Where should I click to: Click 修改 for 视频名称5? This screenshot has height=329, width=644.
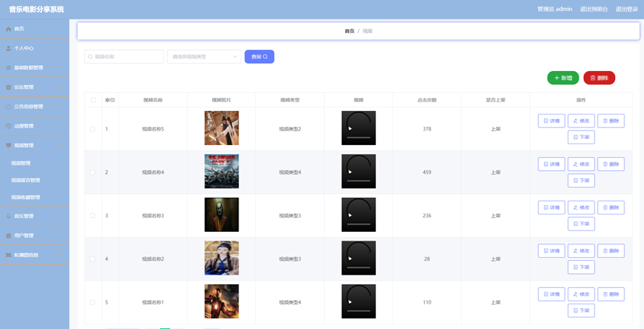pos(581,121)
